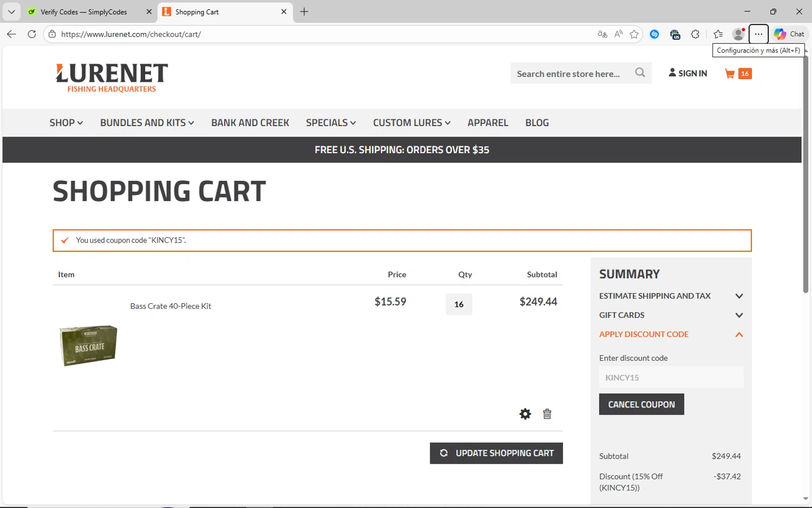The width and height of the screenshot is (812, 508).
Task: Click Update Shopping Cart button
Action: [496, 453]
